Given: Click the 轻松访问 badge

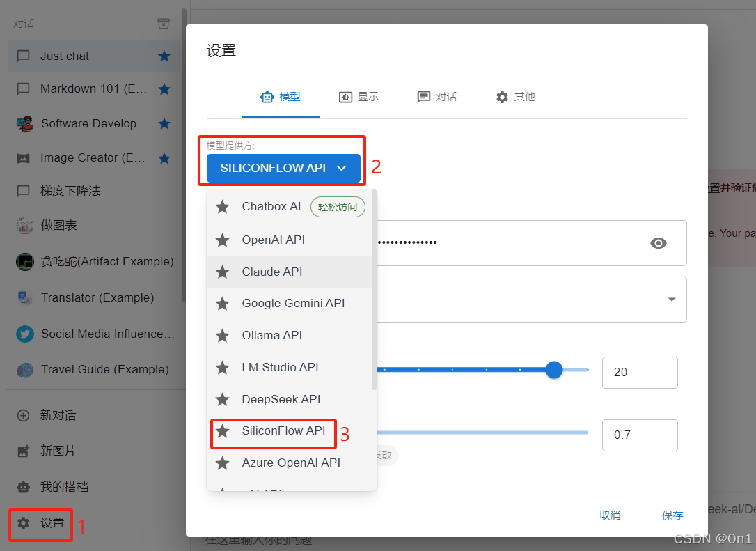Looking at the screenshot, I should (x=338, y=207).
